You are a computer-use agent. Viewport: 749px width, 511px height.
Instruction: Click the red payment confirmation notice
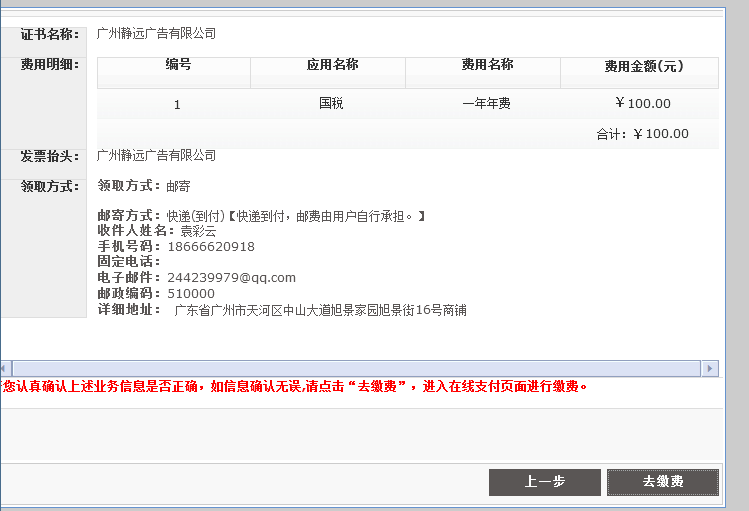[x=295, y=386]
